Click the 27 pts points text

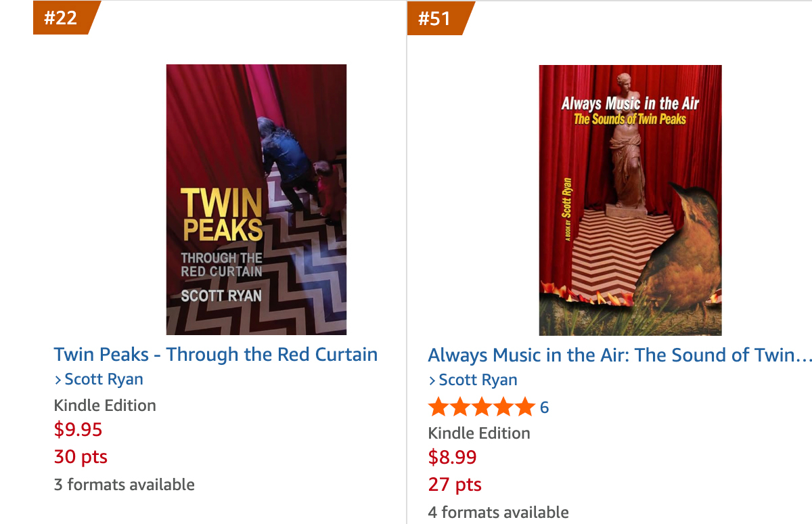[455, 485]
